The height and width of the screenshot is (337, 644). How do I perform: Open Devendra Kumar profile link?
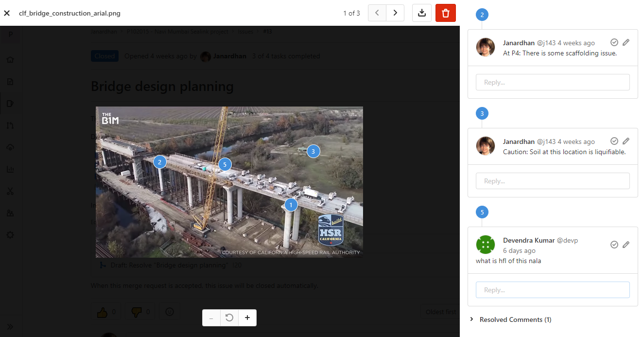pos(528,240)
